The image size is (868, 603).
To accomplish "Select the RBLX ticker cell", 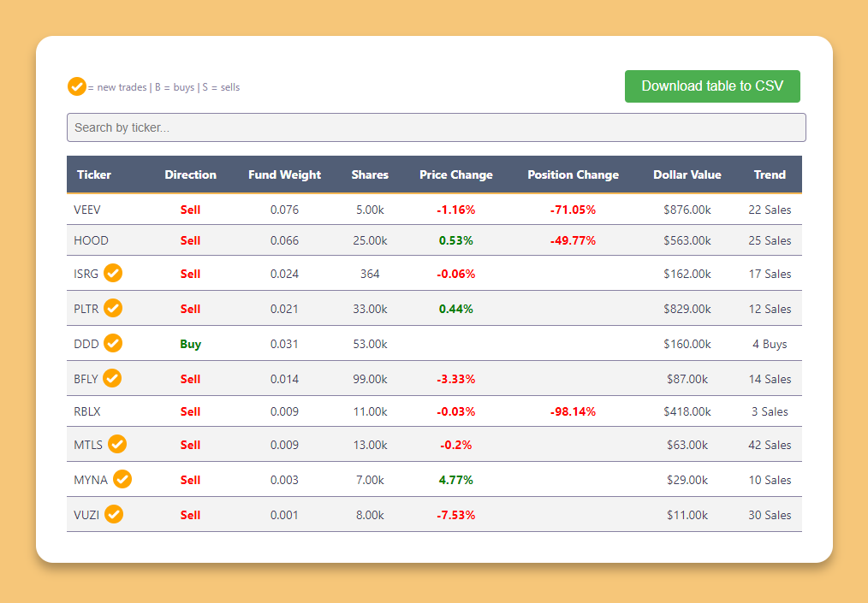I will click(x=87, y=411).
